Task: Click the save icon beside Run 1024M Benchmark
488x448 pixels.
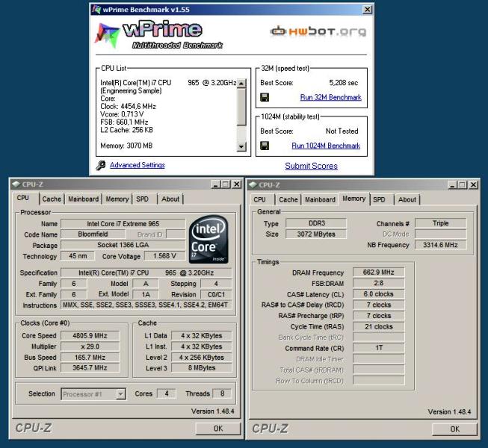Action: [x=265, y=146]
